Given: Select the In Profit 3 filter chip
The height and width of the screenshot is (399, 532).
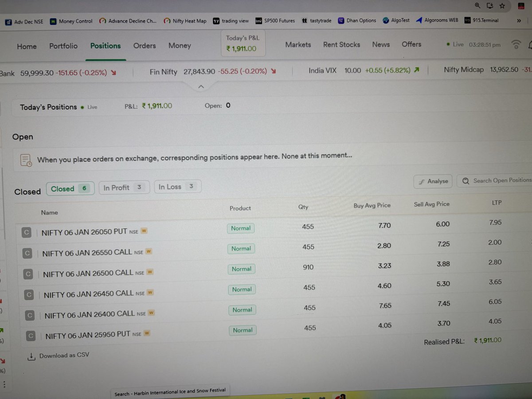Looking at the screenshot, I should [x=124, y=188].
